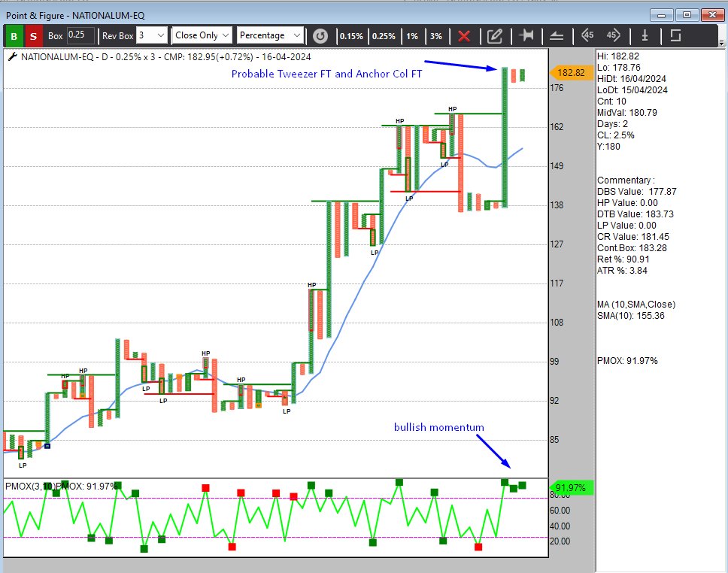This screenshot has height=573, width=728.
Task: Click the CR Value: 181.45 text
Action: 632,237
